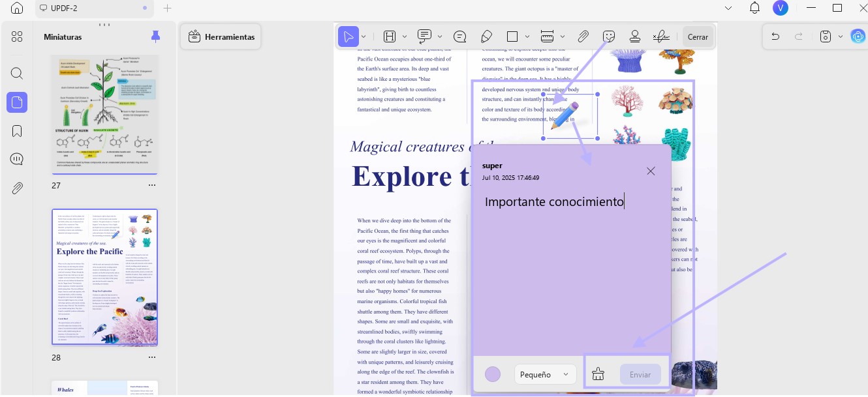Select the measurement ruler tool

(548, 37)
